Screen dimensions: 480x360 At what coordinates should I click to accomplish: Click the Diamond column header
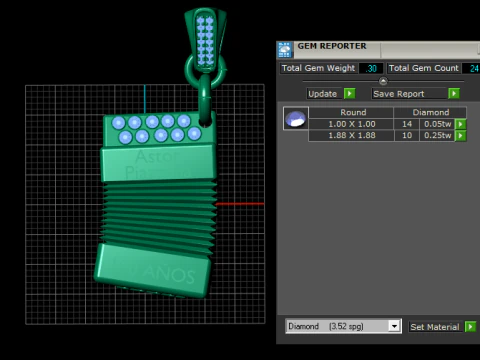[430, 112]
